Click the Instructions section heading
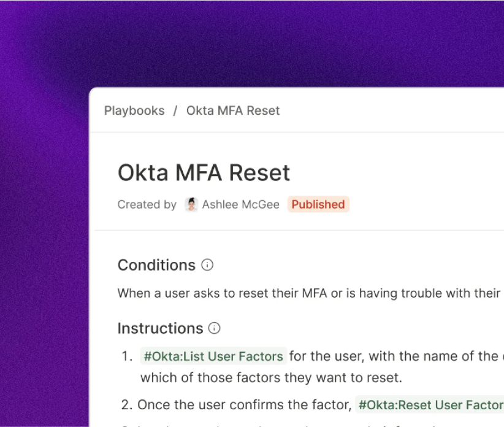This screenshot has height=427, width=504. (x=160, y=328)
